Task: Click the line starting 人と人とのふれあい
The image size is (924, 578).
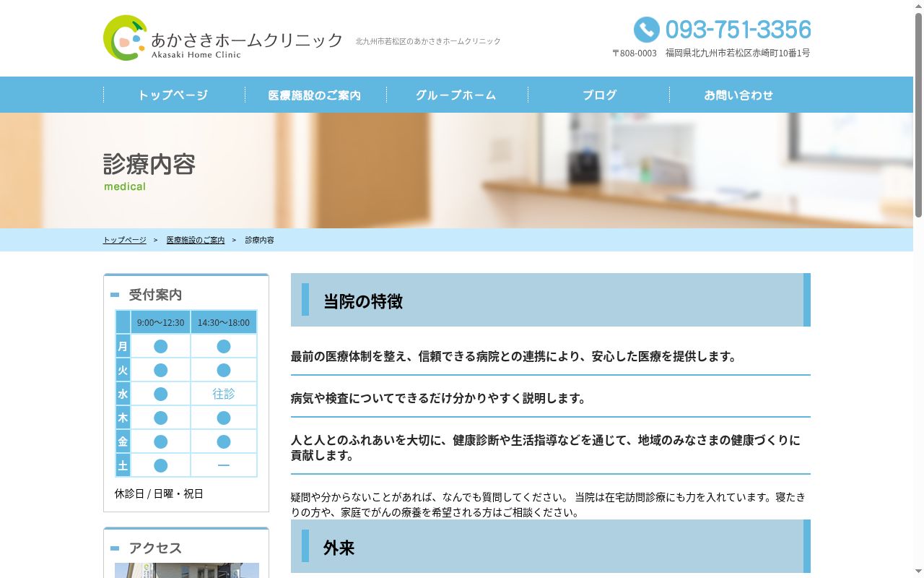Action: click(546, 448)
